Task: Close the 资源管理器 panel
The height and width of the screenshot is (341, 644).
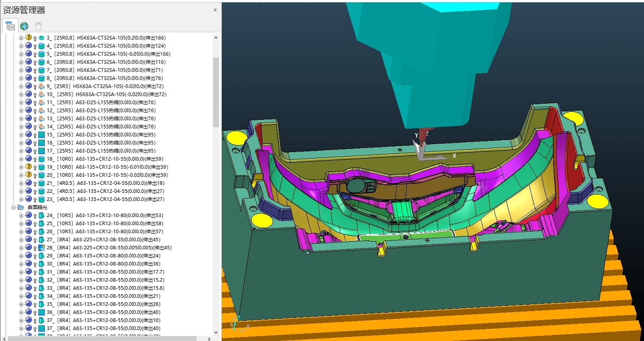Action: click(x=215, y=10)
